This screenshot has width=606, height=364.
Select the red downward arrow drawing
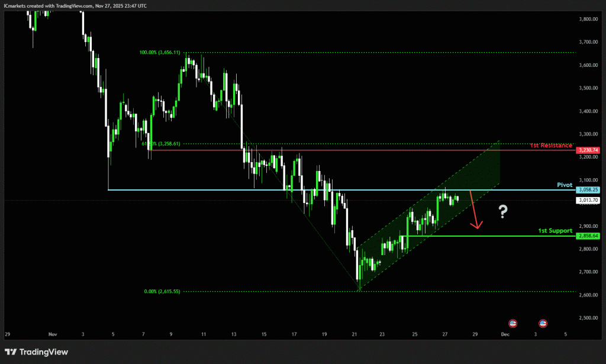474,210
